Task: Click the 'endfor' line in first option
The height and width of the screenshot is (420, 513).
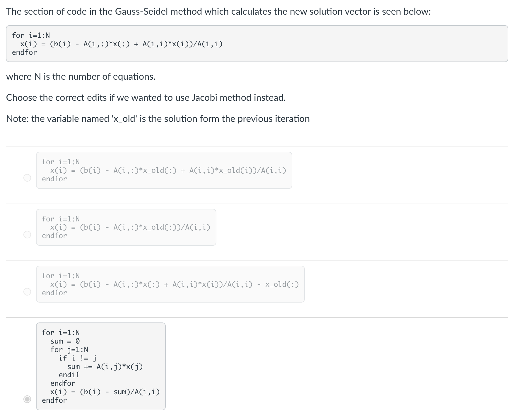Action: click(54, 179)
